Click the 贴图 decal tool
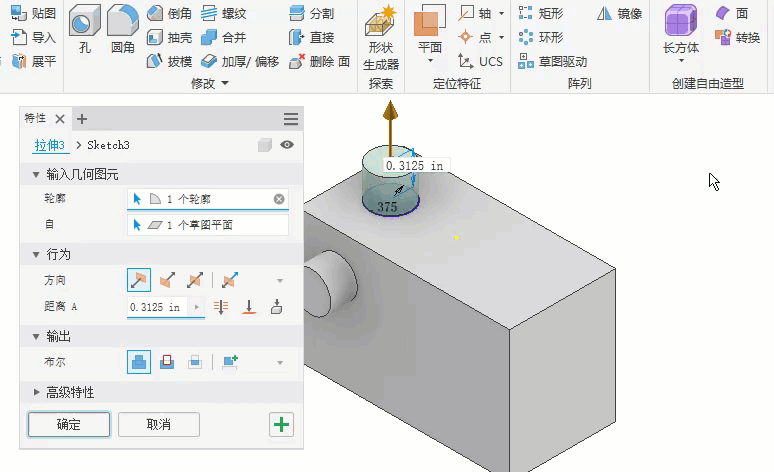This screenshot has height=472, width=774. (33, 13)
